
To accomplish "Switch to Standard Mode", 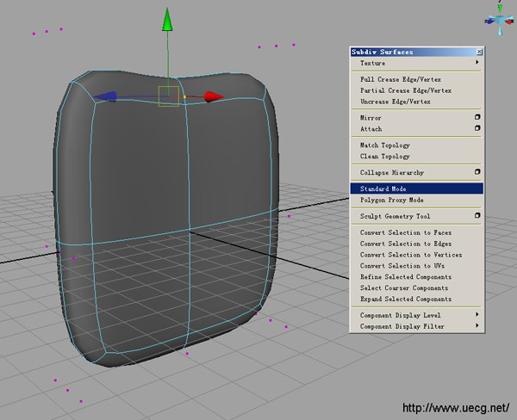I will (417, 188).
